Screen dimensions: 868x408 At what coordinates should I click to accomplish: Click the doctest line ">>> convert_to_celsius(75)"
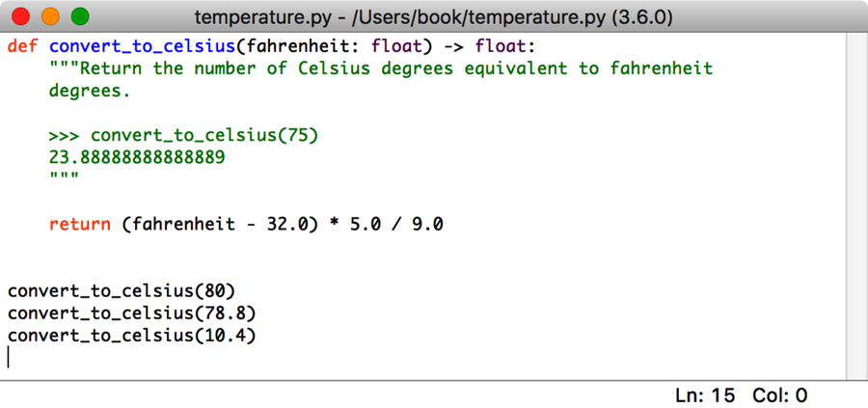[183, 136]
